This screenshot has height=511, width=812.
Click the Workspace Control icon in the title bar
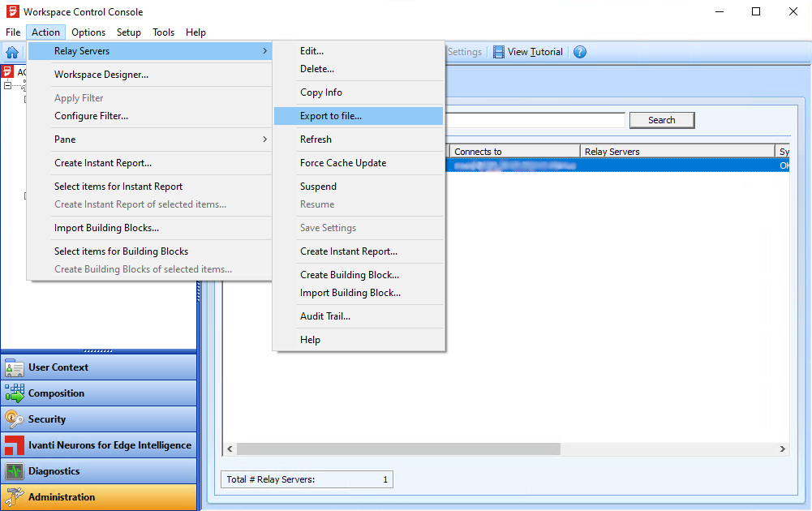coord(11,11)
